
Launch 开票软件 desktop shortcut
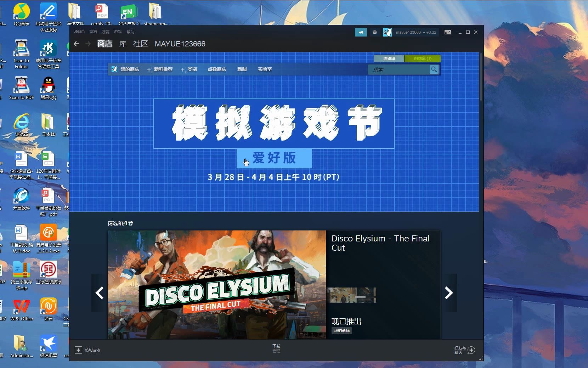[x=22, y=199]
